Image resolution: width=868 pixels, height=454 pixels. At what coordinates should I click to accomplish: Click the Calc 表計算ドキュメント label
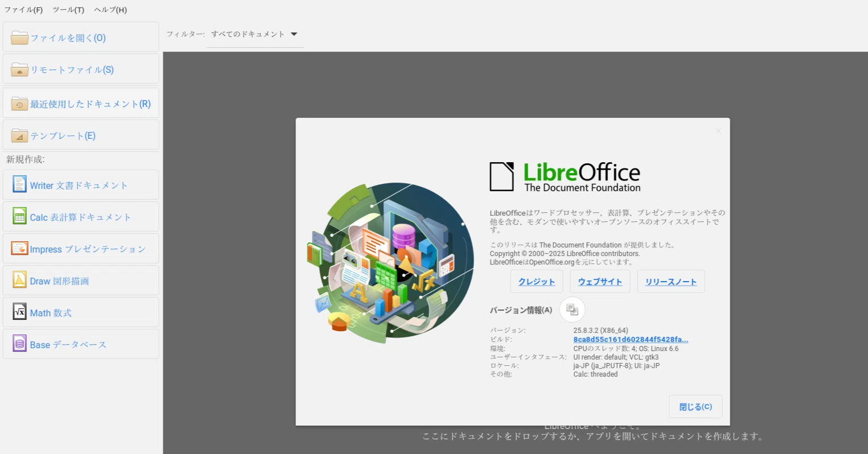(80, 217)
